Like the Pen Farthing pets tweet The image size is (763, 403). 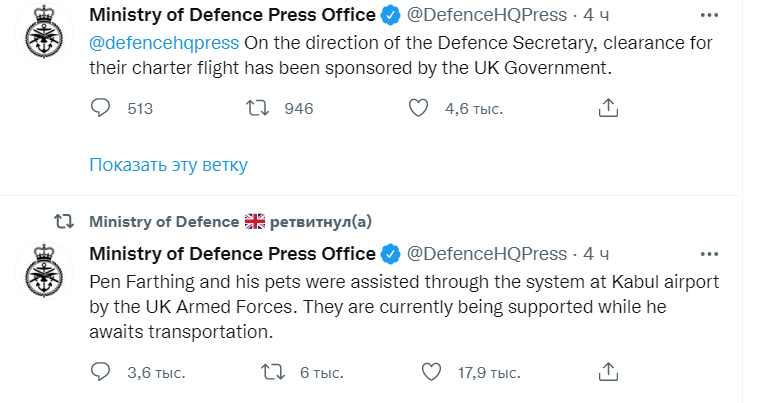tap(431, 372)
